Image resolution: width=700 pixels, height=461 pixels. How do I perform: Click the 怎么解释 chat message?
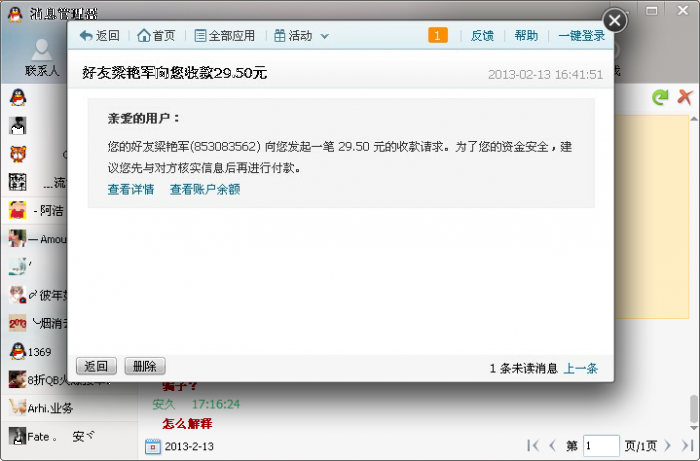point(187,424)
